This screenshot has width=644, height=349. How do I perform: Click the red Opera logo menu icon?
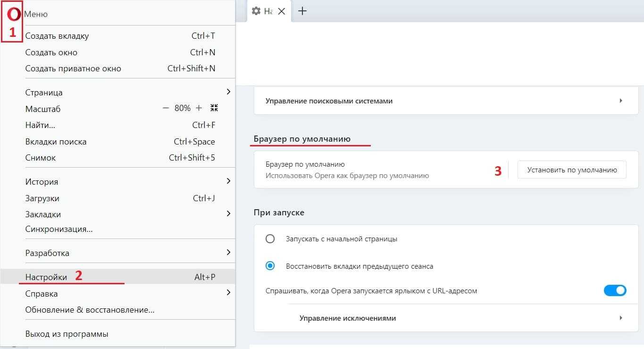14,14
